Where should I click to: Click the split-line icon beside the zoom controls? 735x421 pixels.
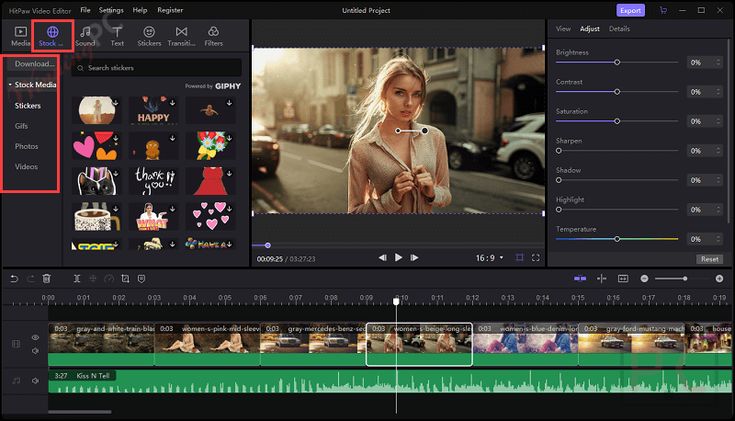point(602,278)
